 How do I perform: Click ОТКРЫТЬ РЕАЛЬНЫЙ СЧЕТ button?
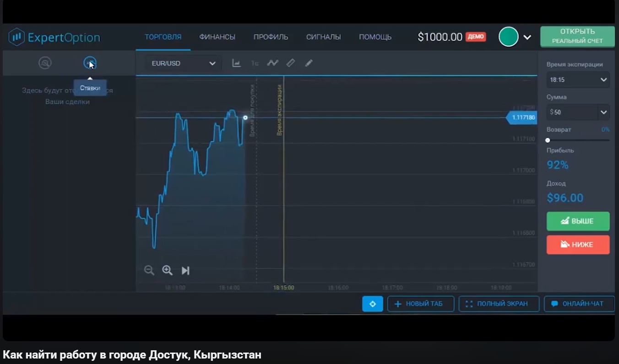578,37
